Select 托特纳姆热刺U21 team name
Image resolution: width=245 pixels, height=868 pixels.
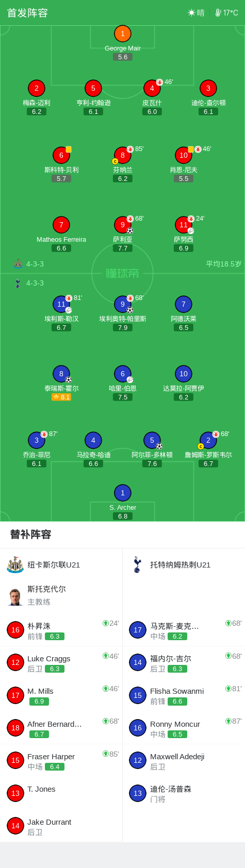click(180, 565)
